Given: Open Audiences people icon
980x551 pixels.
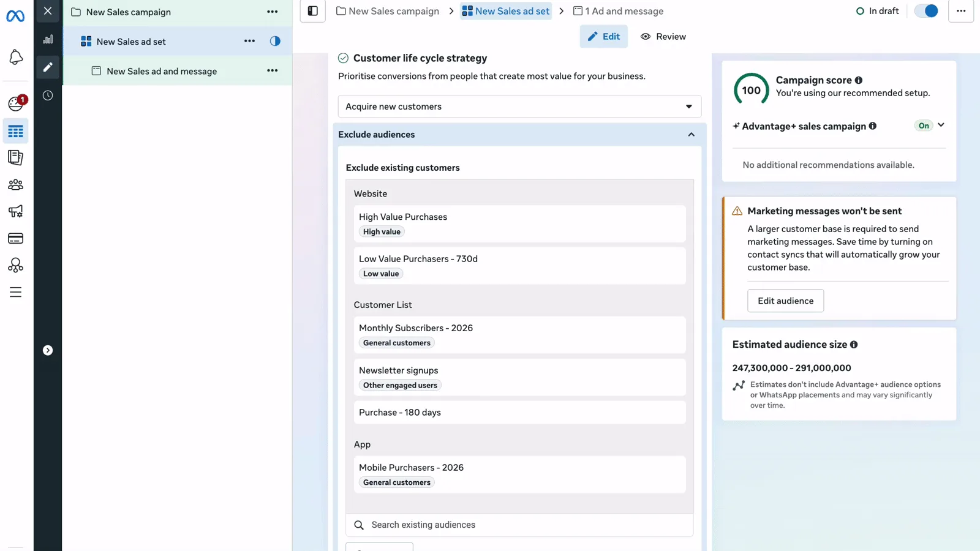Looking at the screenshot, I should pyautogui.click(x=16, y=184).
